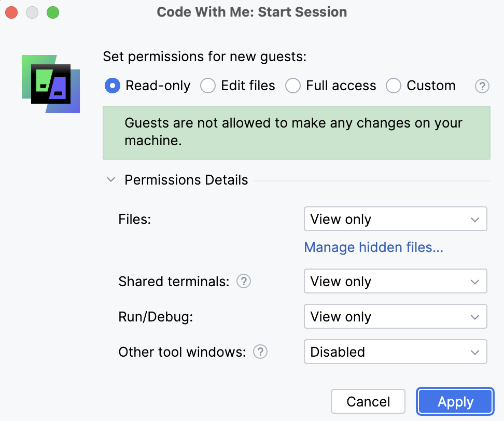Click the green zoom window button

(52, 12)
